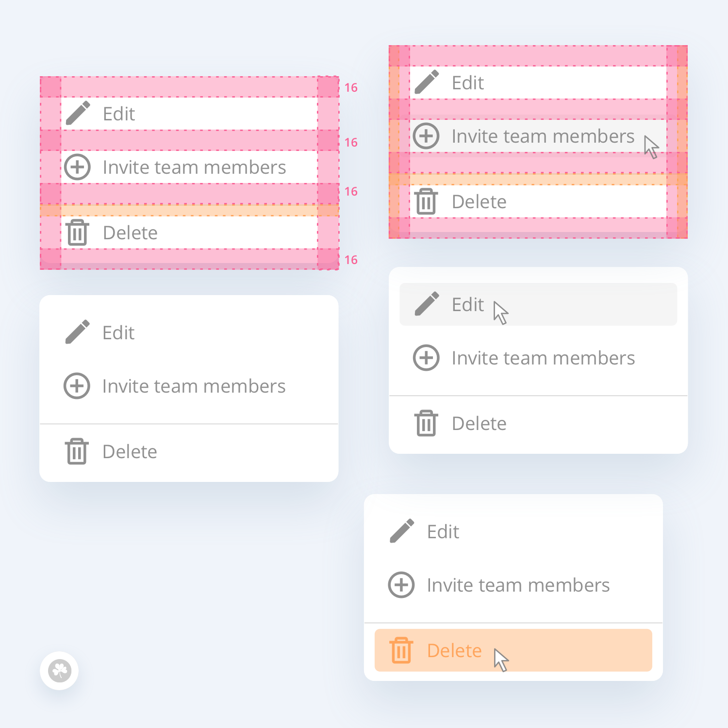Click the hovered Invite team members item in overlay menu

[x=538, y=136]
